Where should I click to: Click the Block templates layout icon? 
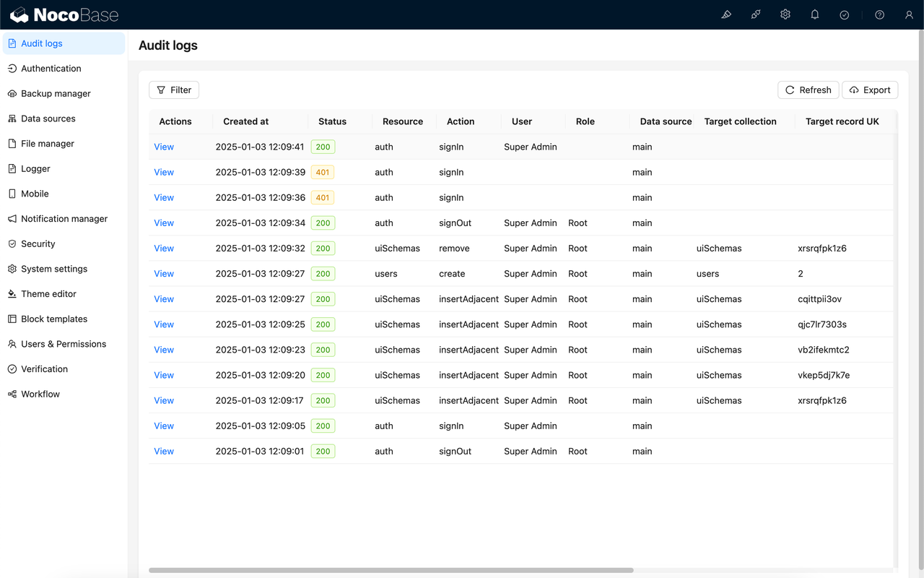tap(12, 319)
